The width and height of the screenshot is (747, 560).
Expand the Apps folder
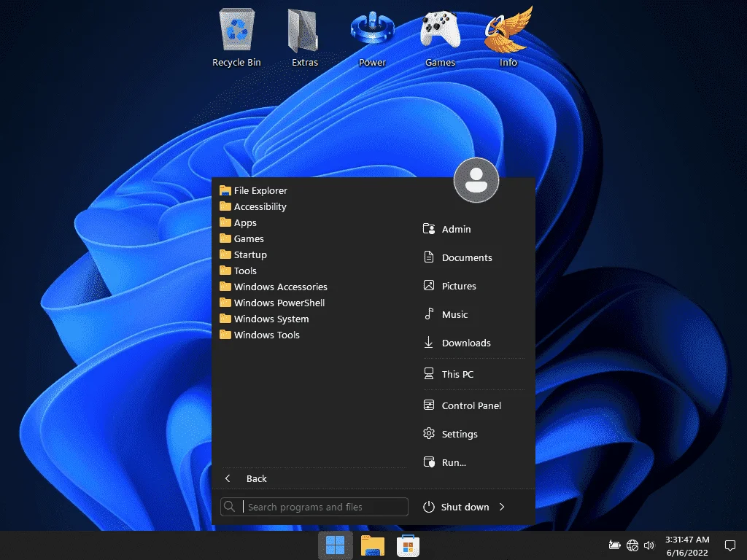tap(238, 222)
